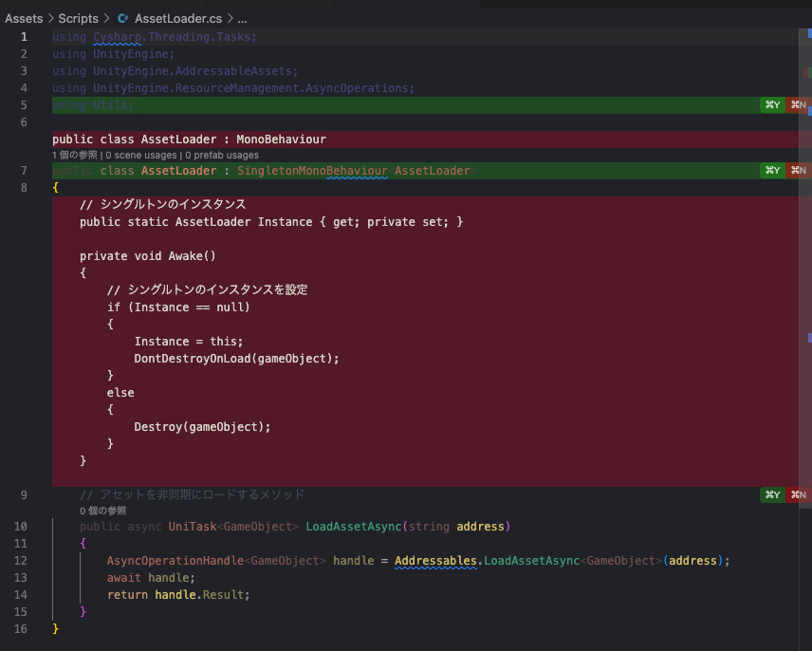Expand the chevron after Scripts breadcrumb

pos(106,19)
